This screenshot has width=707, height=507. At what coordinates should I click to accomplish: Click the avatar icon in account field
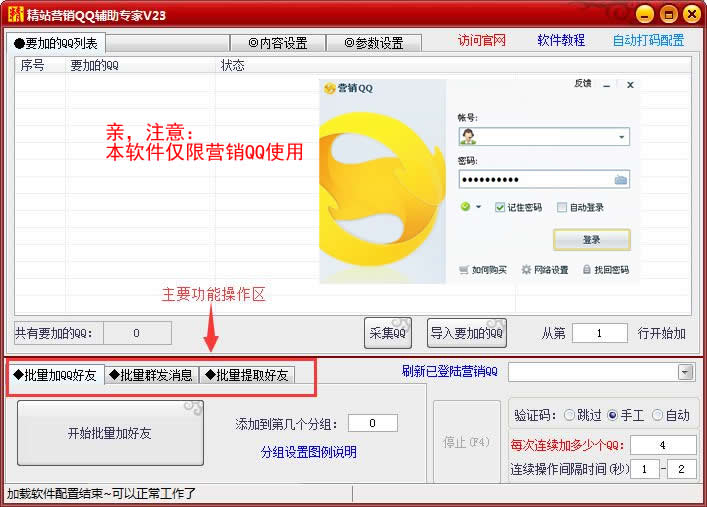[468, 137]
